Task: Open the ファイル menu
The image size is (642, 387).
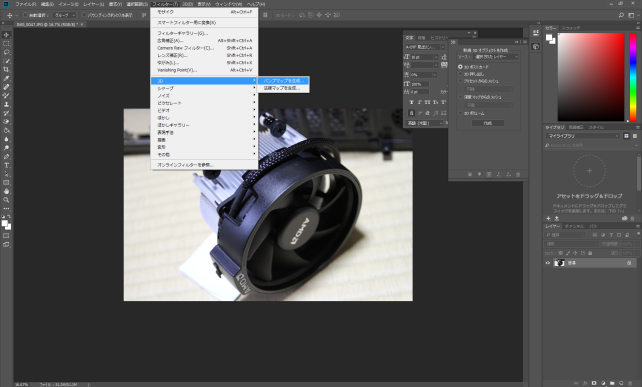Action: point(25,4)
